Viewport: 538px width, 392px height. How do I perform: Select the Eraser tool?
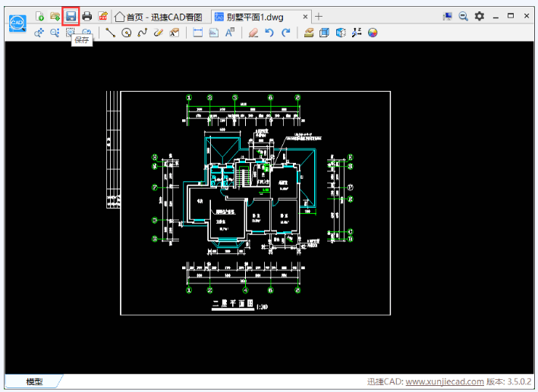253,33
